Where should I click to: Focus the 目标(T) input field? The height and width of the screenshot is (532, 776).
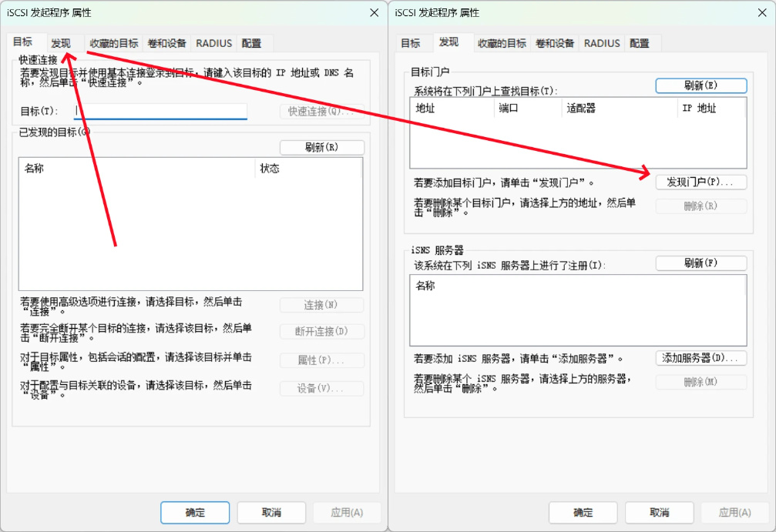click(x=160, y=111)
